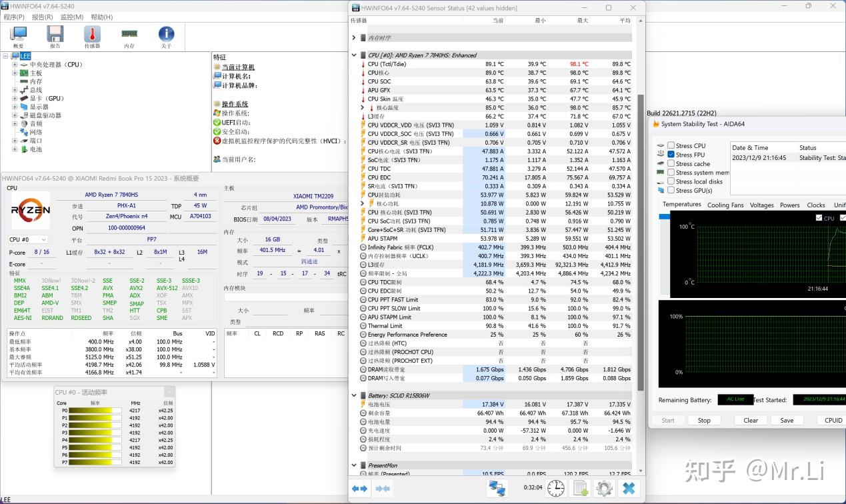The image size is (846, 504).
Task: Click the Start button in AIDA64
Action: (668, 421)
